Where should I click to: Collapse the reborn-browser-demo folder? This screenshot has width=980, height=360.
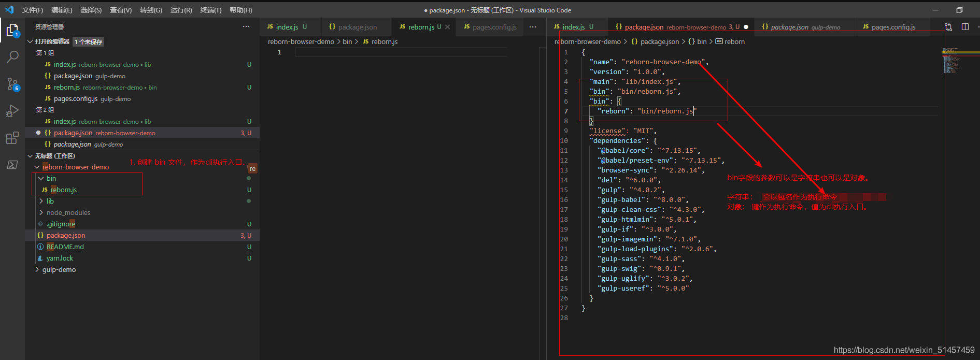[37, 167]
